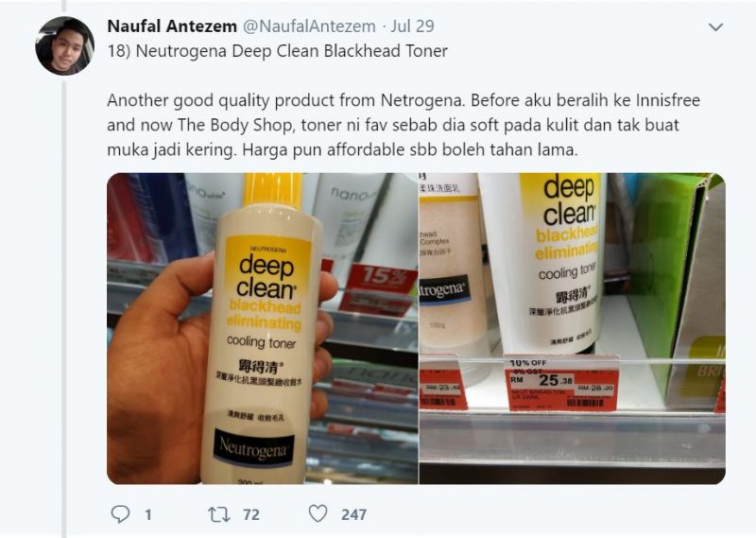Open right photo showing price tag

[x=573, y=328]
